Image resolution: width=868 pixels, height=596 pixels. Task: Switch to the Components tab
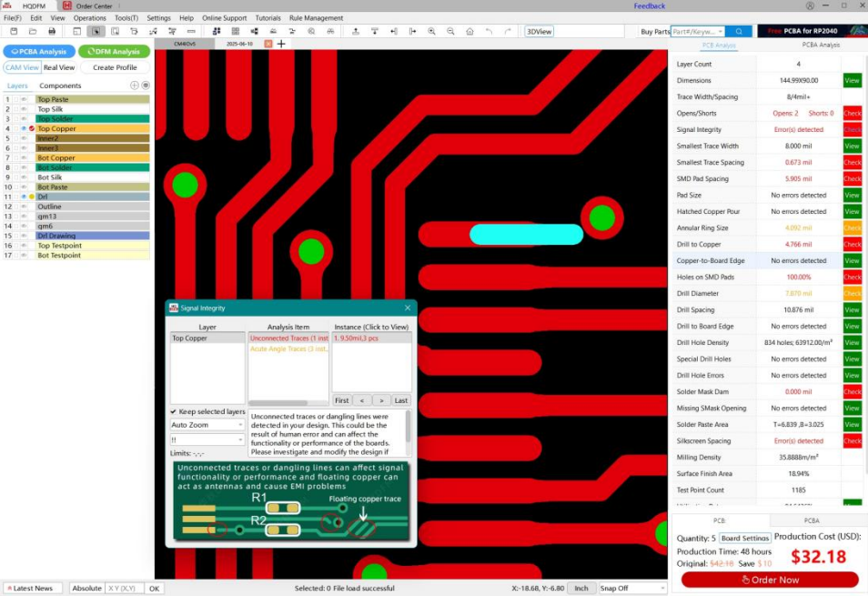[60, 86]
